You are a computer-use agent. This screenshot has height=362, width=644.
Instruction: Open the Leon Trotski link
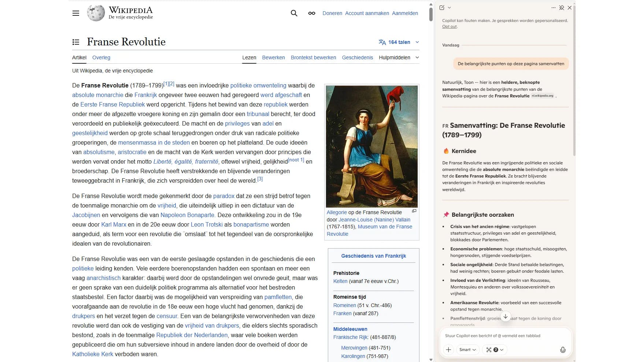207,224
